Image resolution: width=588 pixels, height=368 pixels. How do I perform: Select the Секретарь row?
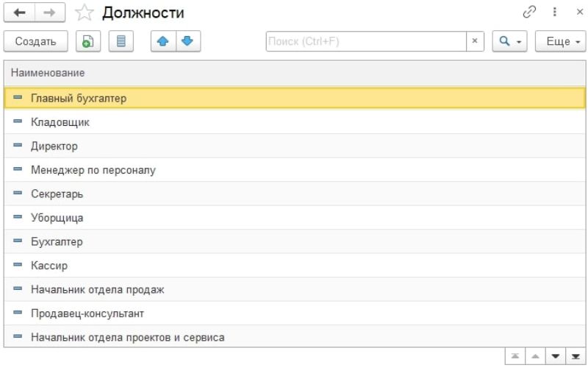295,194
